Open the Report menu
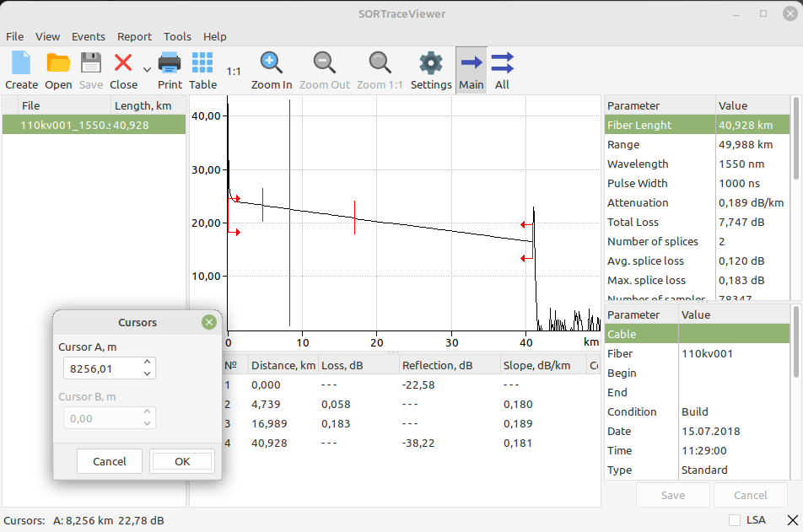 click(x=135, y=36)
